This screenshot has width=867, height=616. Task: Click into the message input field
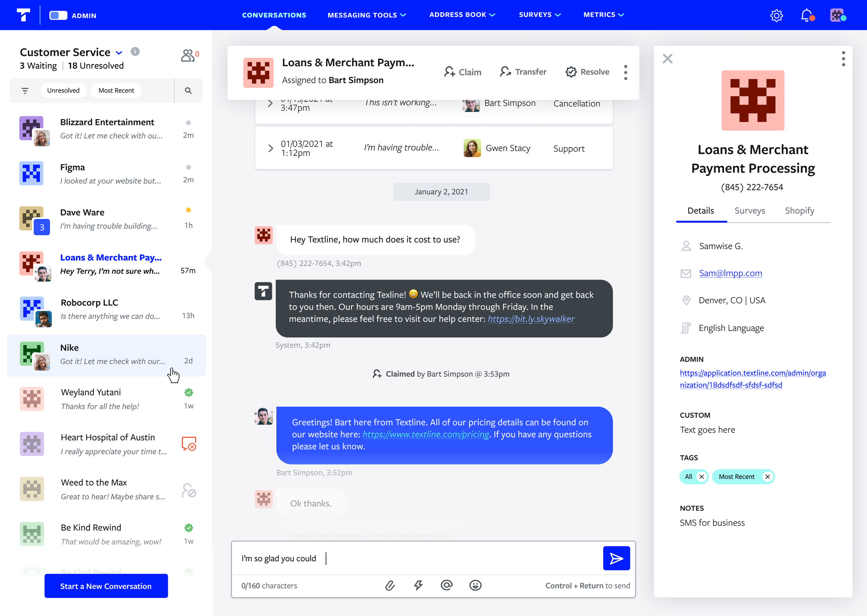pos(418,558)
